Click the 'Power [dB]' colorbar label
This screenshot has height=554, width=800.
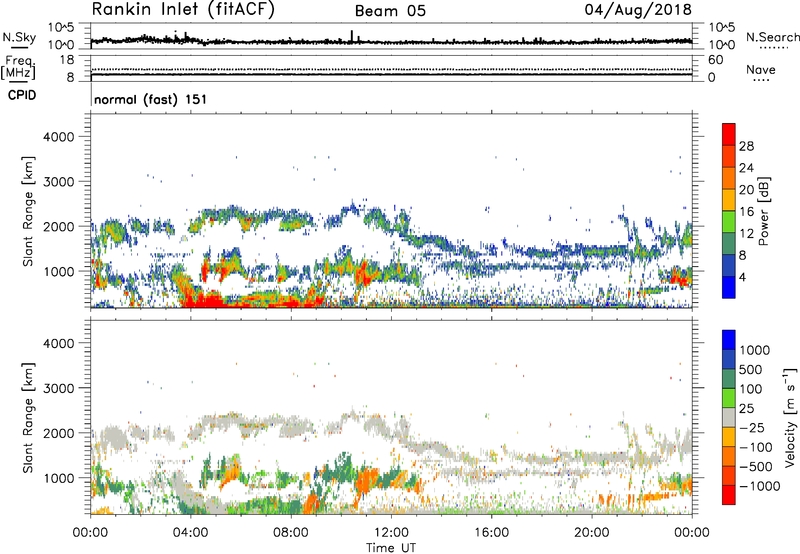pos(764,211)
